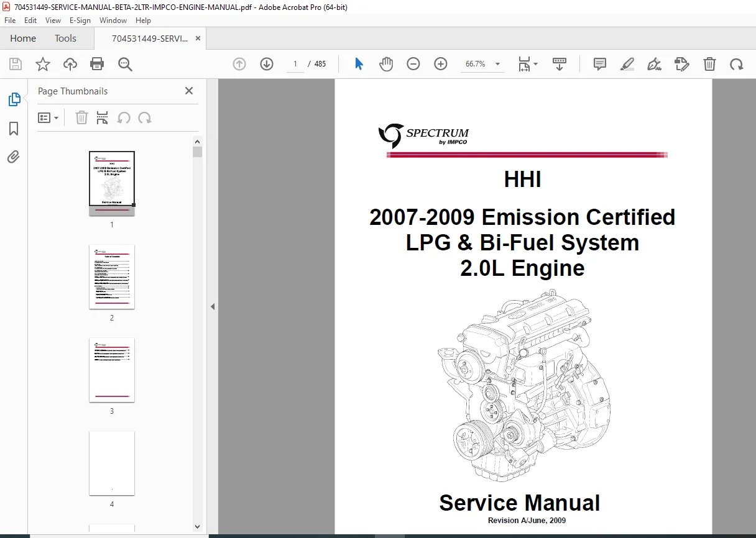The height and width of the screenshot is (538, 756).
Task: Click the 'HHI' heading on page
Action: pyautogui.click(x=522, y=180)
